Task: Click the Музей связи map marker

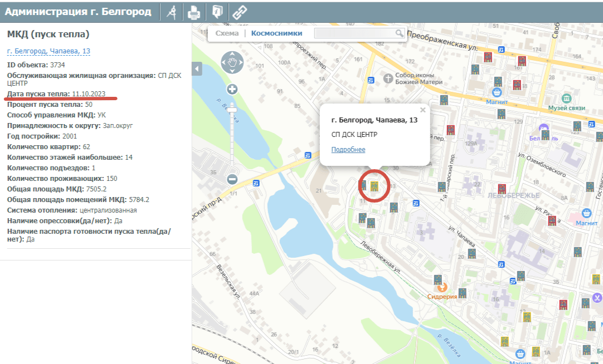Action: (566, 98)
